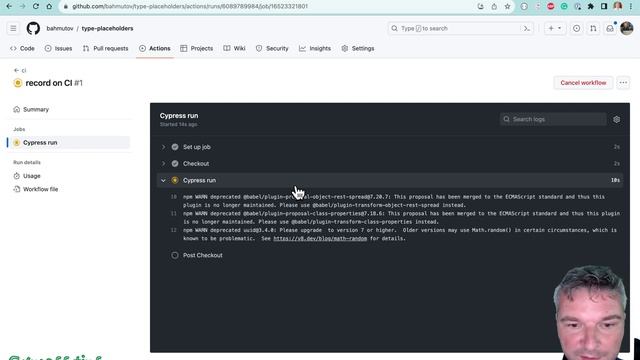This screenshot has height=360, width=640.
Task: Focus the Search logs field
Action: point(553,119)
